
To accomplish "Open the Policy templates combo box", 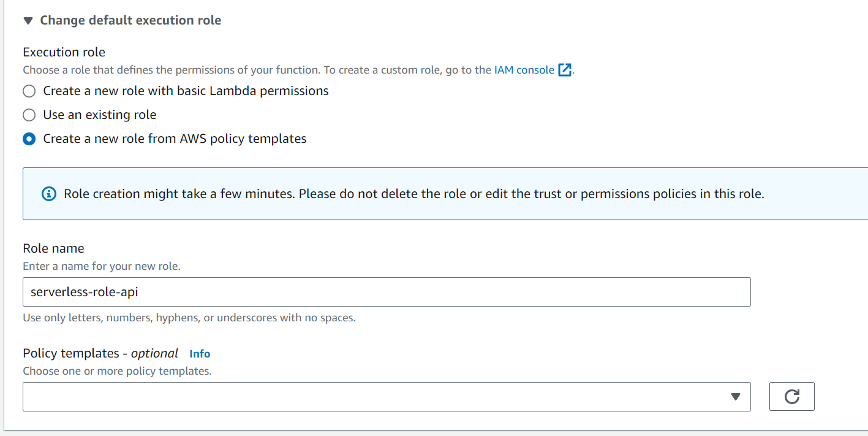I will 374,397.
